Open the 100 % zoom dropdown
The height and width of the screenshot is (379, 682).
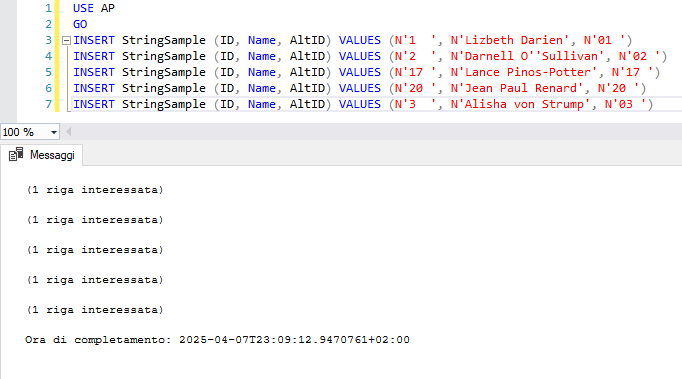pos(54,132)
